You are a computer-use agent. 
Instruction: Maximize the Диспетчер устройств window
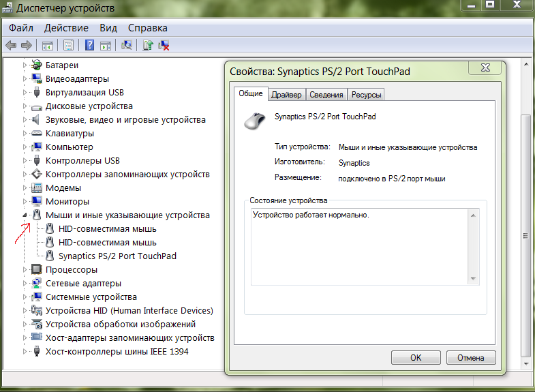click(490, 5)
